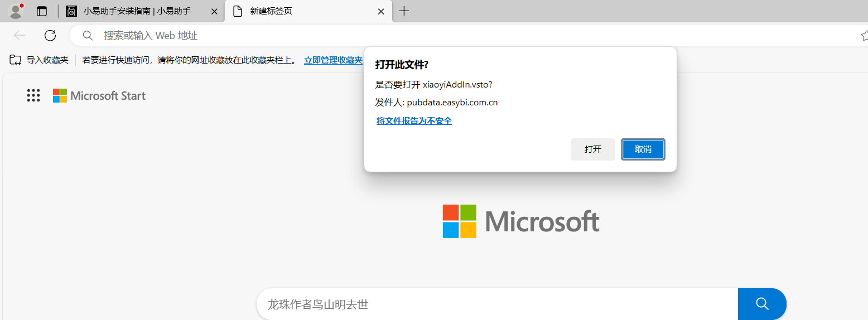This screenshot has height=320, width=868.
Task: Click the Microsoft Start logo
Action: (x=99, y=96)
